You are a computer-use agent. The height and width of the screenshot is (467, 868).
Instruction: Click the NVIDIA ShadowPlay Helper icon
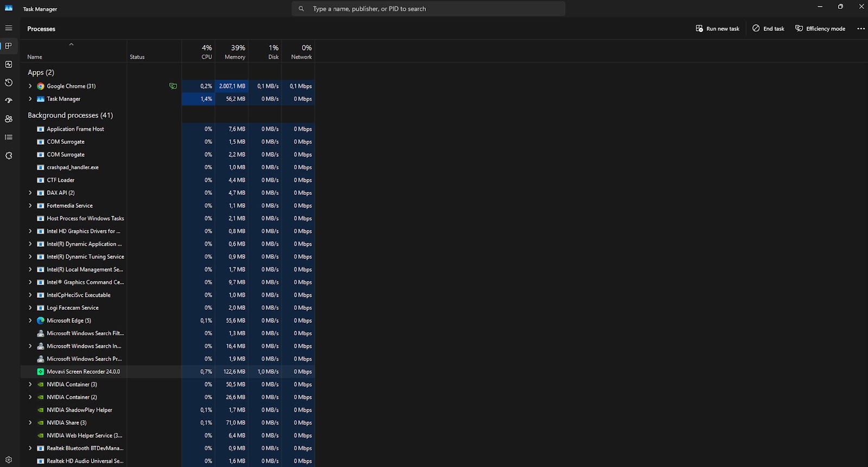point(41,410)
